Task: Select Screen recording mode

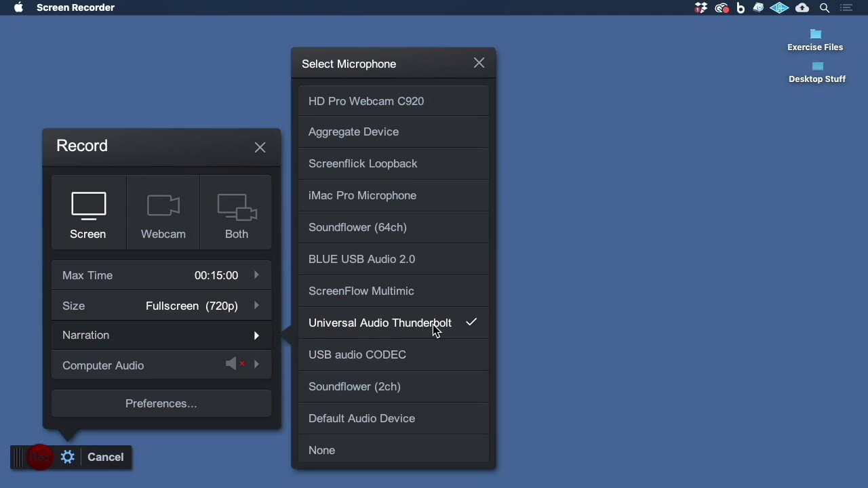Action: pos(88,213)
